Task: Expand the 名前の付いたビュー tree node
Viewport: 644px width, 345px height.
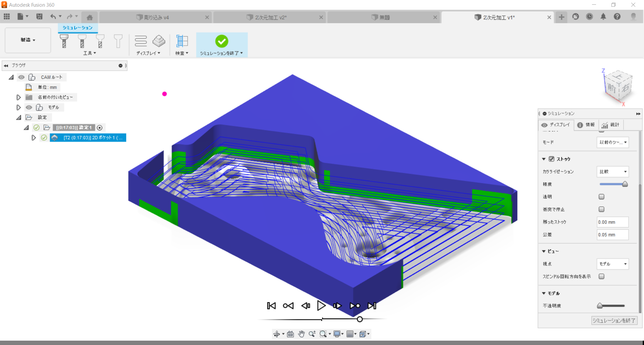Action: (19, 97)
